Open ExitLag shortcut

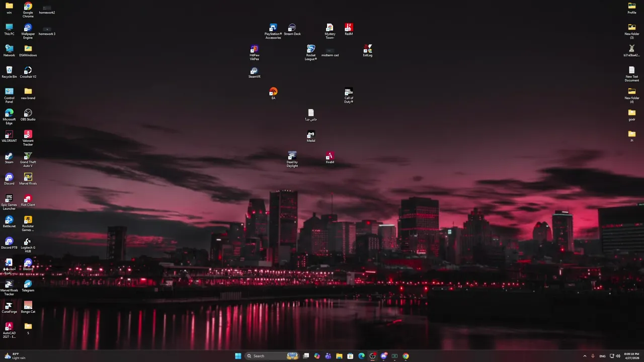coord(368,51)
